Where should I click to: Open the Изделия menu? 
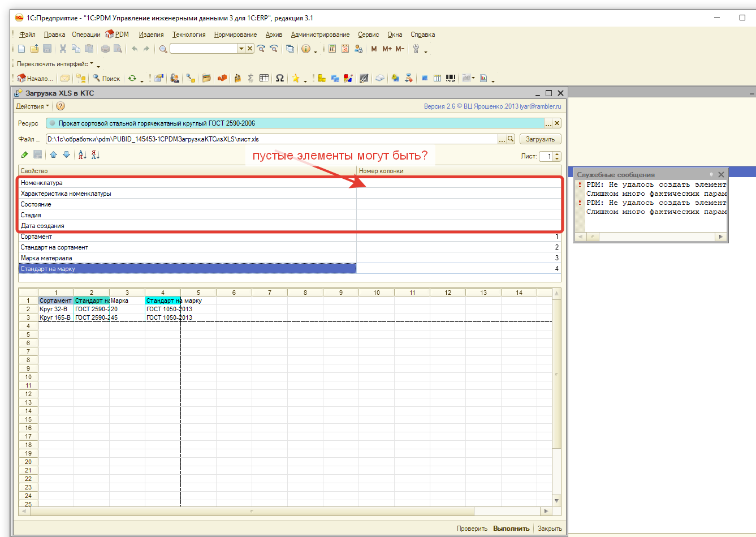pyautogui.click(x=152, y=35)
